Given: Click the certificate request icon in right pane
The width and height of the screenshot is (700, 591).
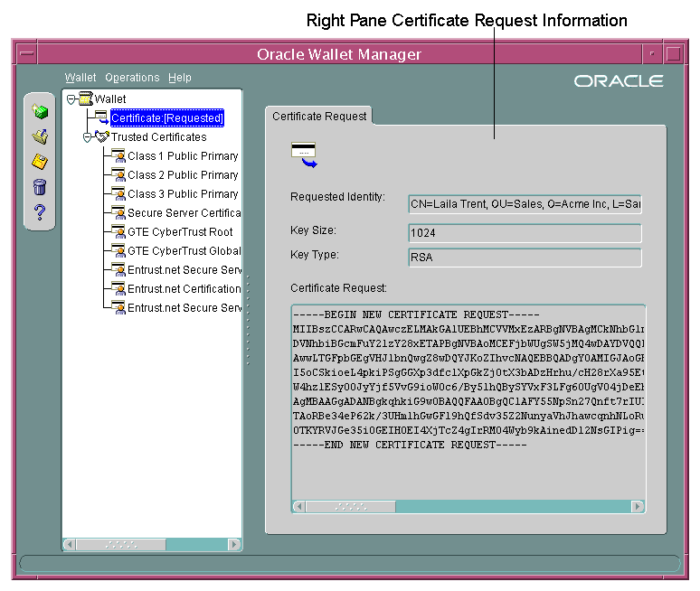Looking at the screenshot, I should point(305,155).
